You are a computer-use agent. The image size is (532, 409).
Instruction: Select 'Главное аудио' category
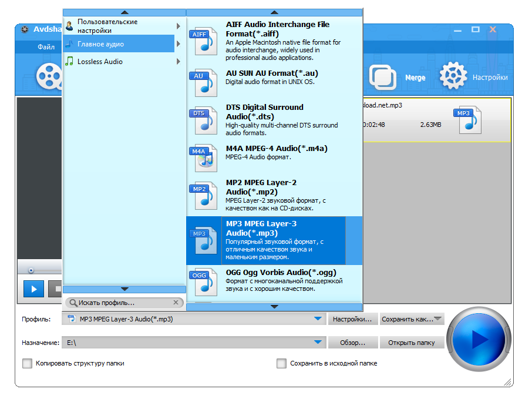click(x=119, y=44)
